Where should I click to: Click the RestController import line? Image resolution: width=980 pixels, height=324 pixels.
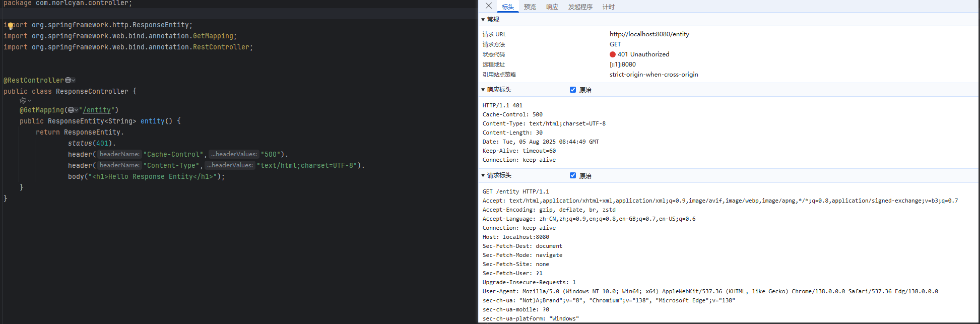click(x=128, y=47)
